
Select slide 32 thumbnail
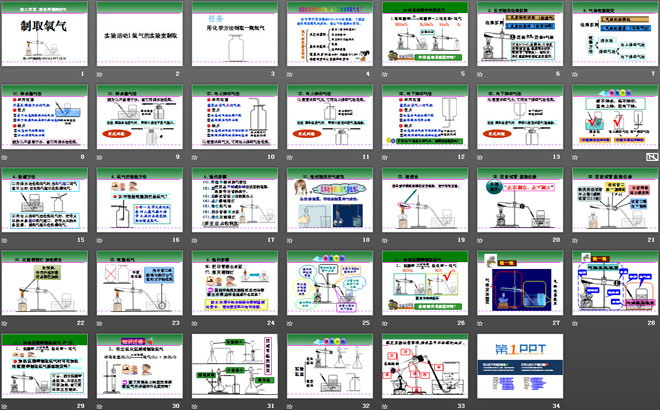coord(330,366)
